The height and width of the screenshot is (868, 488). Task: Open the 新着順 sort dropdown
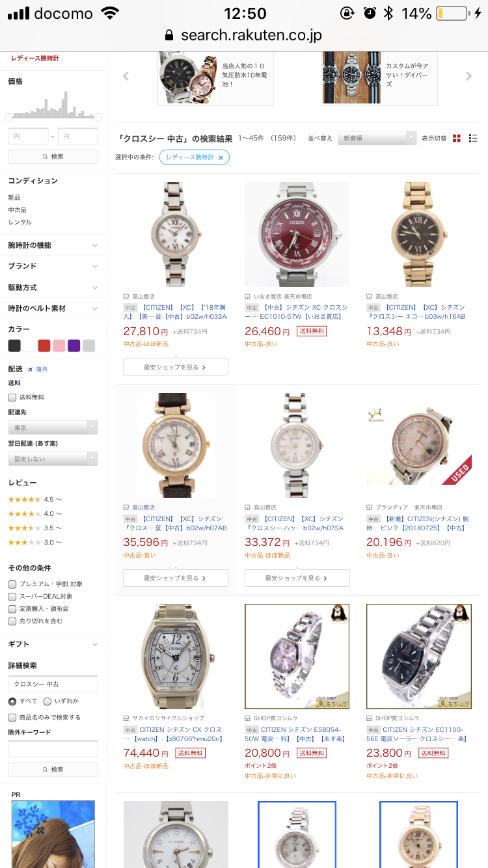tap(378, 138)
